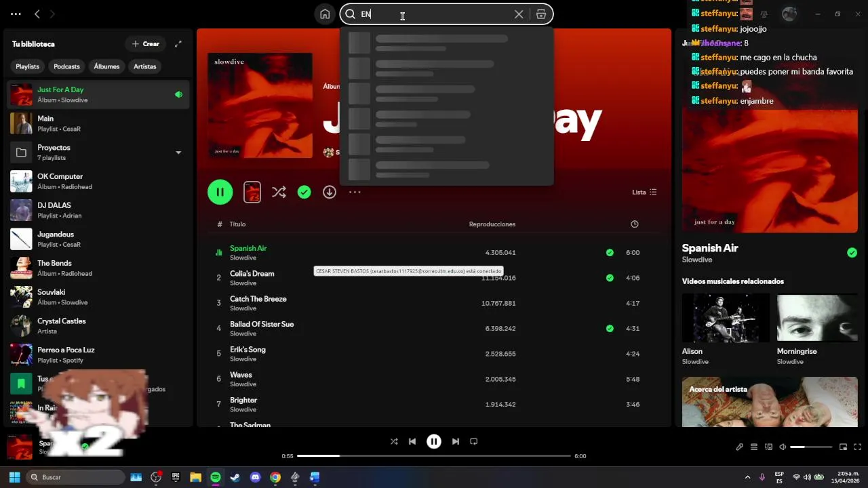Viewport: 868px width, 488px height.
Task: Toggle liked checkmark on Spanish Air row
Action: [x=610, y=253]
